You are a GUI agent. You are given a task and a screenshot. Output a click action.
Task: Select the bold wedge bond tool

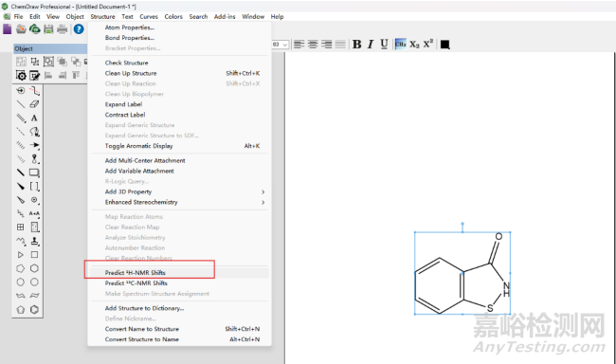[21, 187]
